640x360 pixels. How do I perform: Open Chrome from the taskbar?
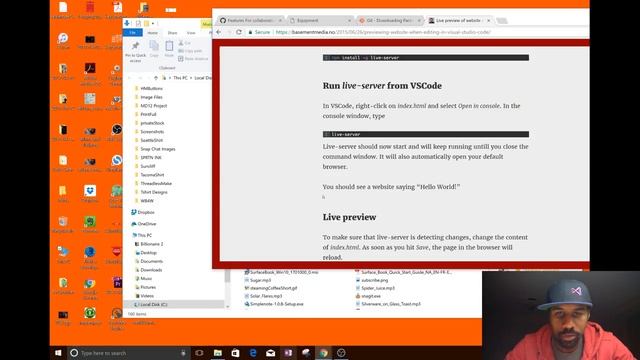pos(324,353)
